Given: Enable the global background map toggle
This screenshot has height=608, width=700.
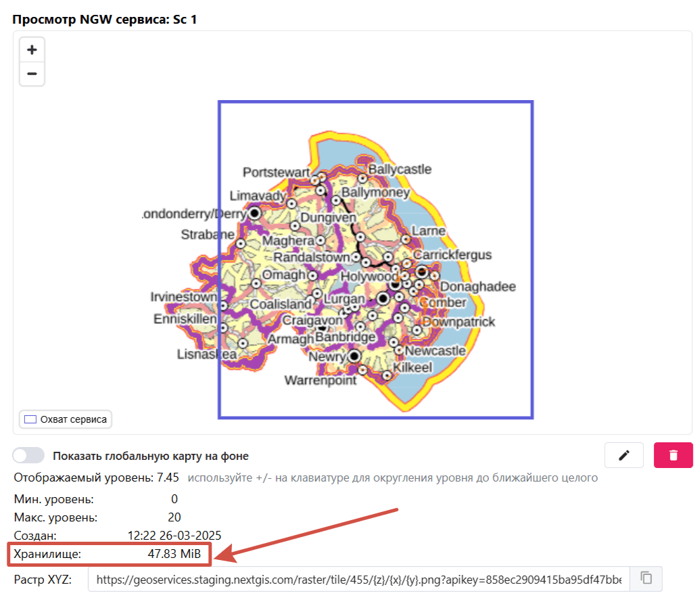Looking at the screenshot, I should pos(29,455).
